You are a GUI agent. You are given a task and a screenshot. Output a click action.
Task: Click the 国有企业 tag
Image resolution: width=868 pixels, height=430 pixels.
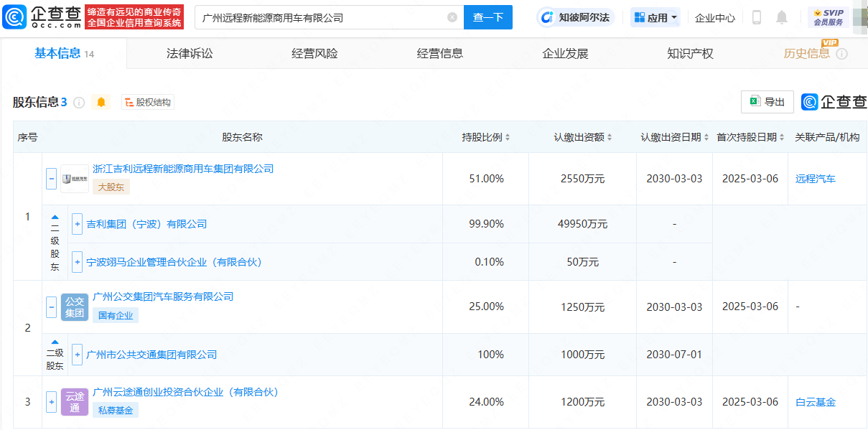[x=115, y=314]
